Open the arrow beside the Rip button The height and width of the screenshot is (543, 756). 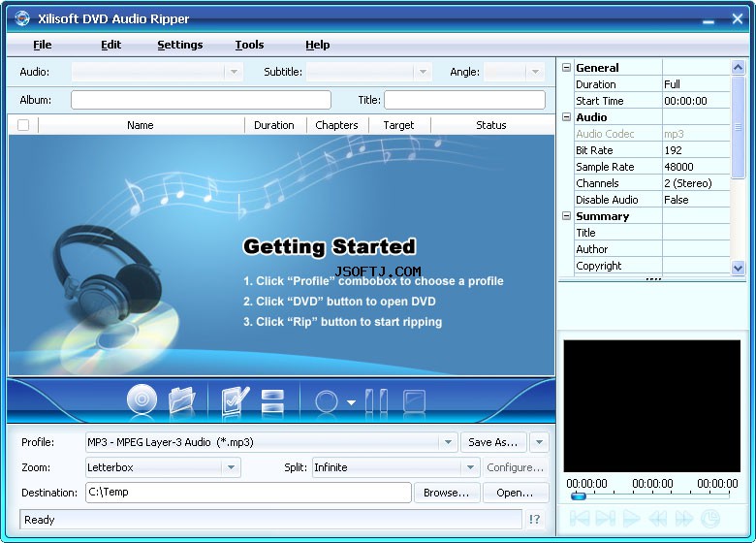coord(352,402)
